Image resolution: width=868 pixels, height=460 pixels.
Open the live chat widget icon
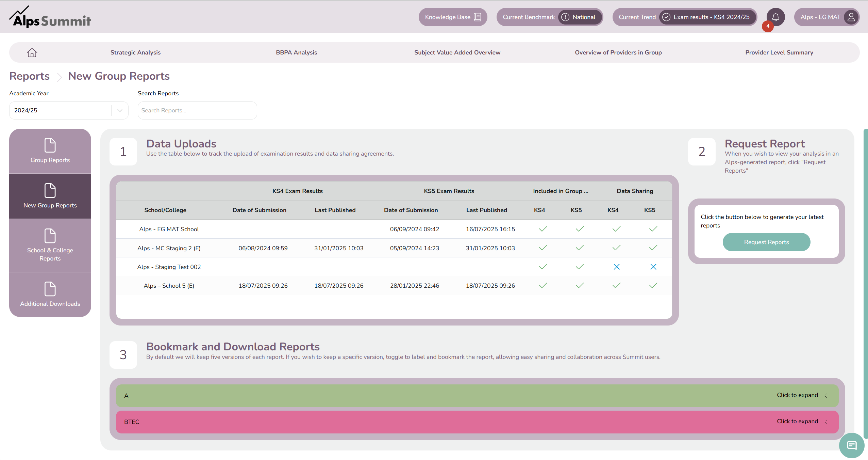(x=852, y=445)
